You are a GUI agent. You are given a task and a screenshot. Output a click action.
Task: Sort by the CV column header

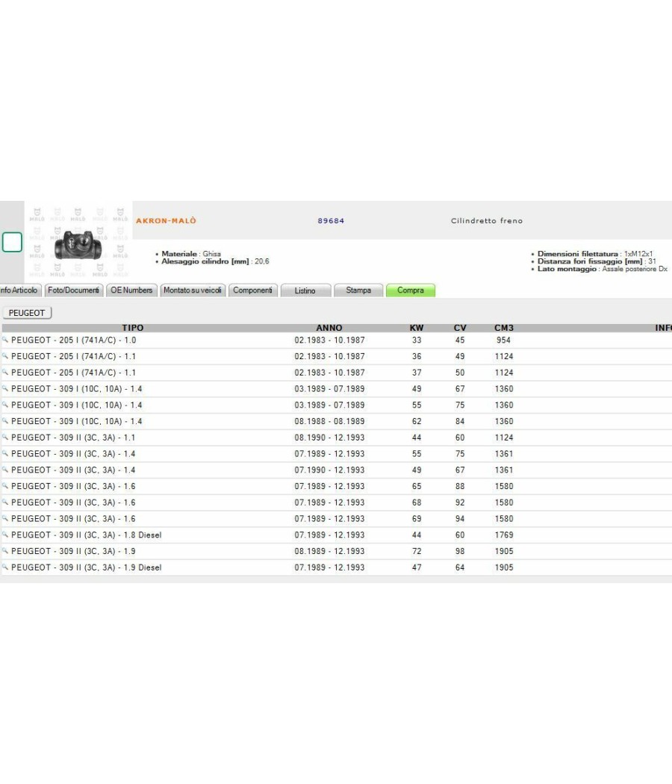(x=460, y=328)
